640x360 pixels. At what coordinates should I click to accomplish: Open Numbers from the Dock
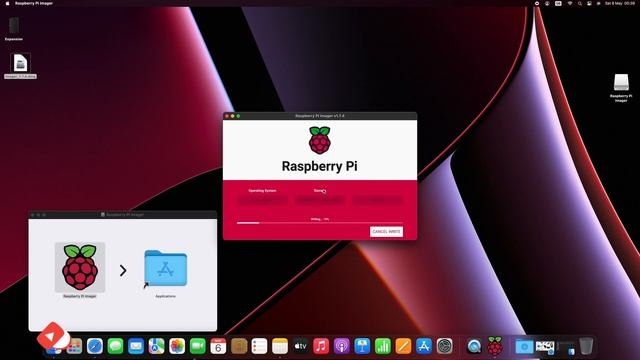[x=382, y=347]
